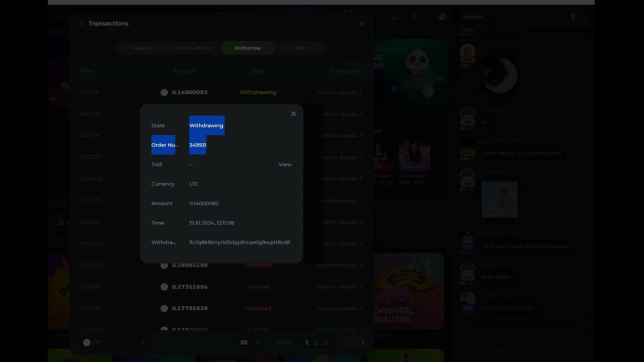Viewport: 644px width, 362px height.
Task: Go to page 2
Action: click(x=316, y=342)
